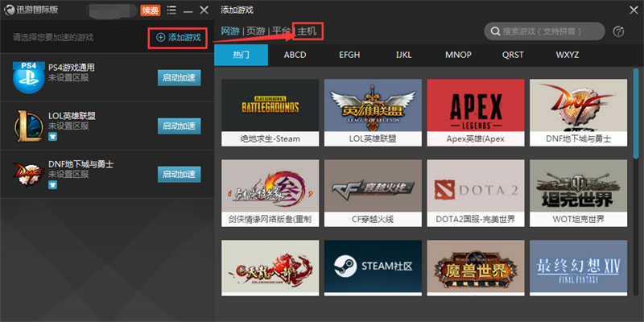644x322 pixels.
Task: Switch to the 平台 category
Action: (x=281, y=31)
